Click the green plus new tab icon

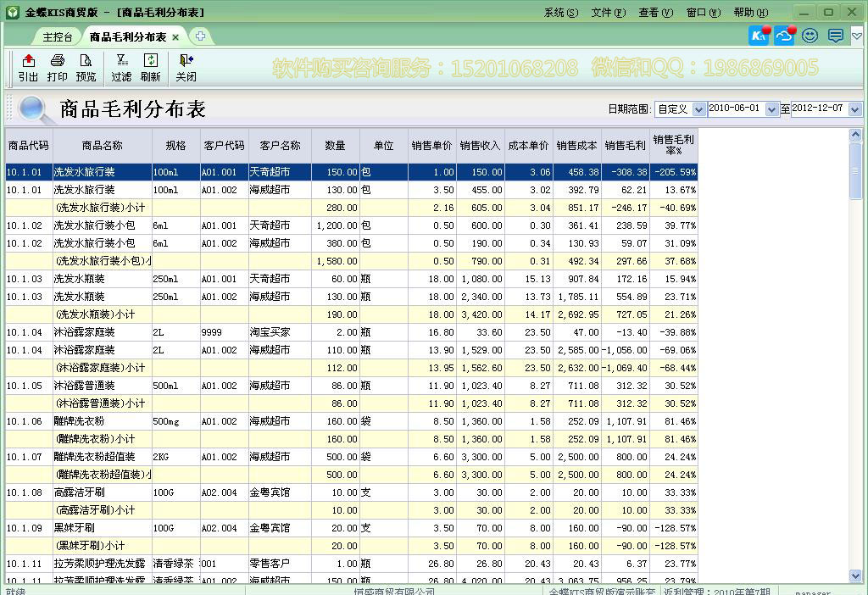(199, 36)
